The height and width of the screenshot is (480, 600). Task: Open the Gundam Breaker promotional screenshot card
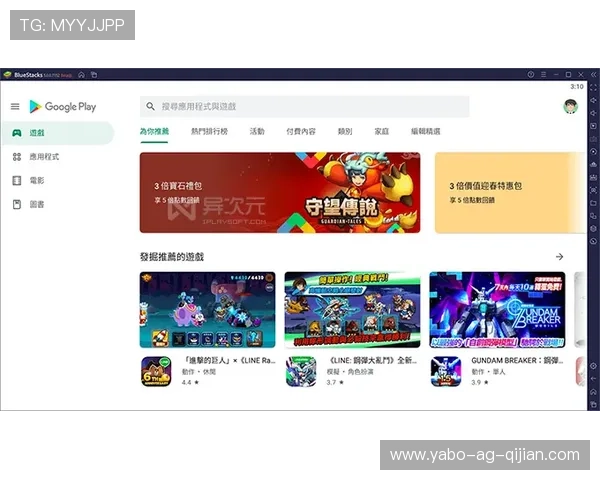[497, 310]
